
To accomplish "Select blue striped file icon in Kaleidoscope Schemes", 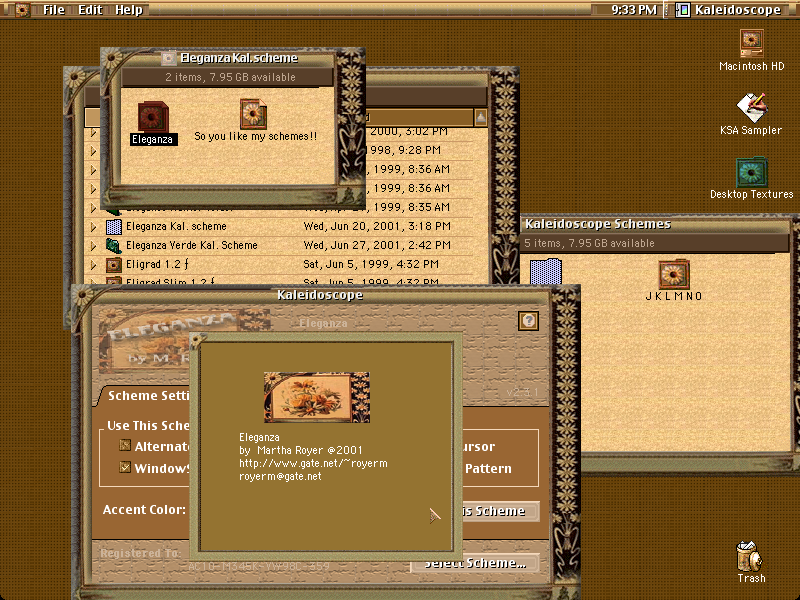I will point(546,271).
